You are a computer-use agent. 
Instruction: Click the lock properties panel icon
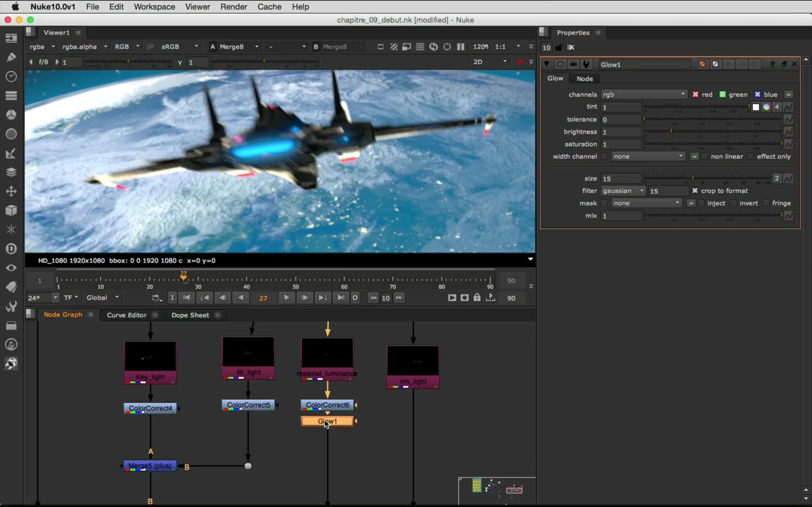(x=559, y=47)
